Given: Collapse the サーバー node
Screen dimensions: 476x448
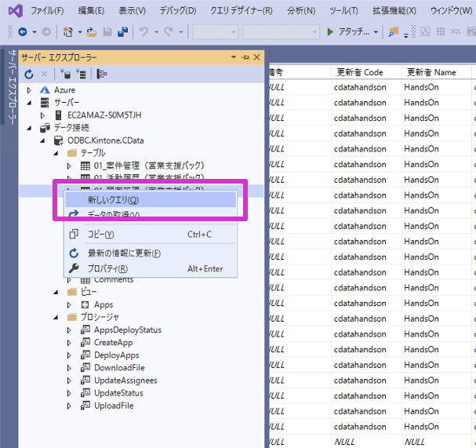Looking at the screenshot, I should point(29,103).
